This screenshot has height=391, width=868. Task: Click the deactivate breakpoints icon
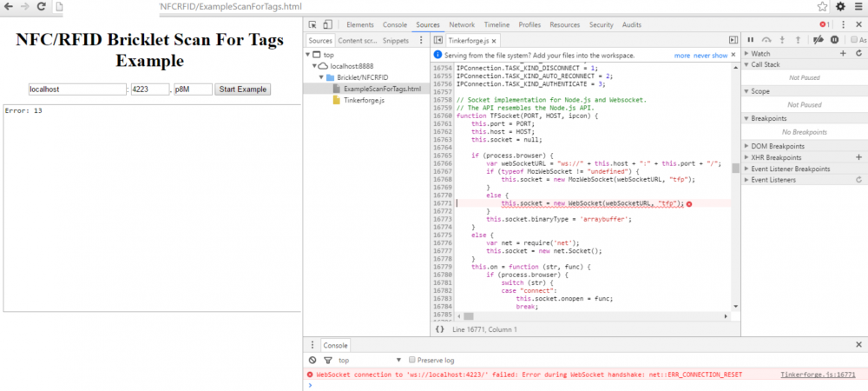(x=817, y=40)
